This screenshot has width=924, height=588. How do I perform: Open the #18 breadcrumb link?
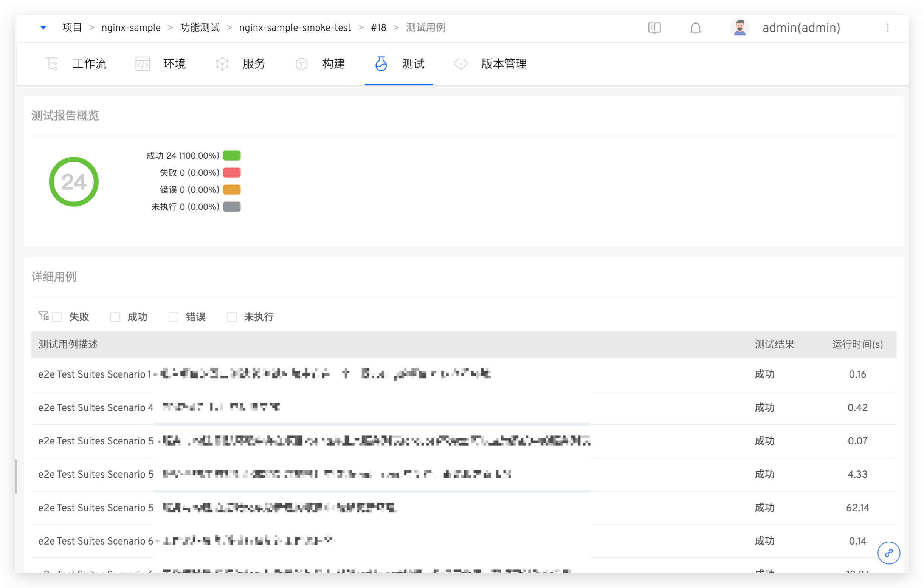[x=378, y=27]
